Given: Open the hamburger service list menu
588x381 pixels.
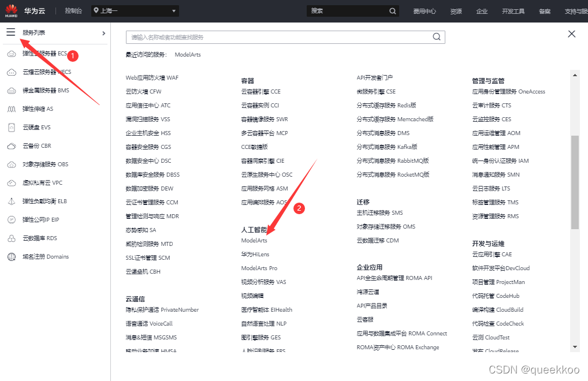Looking at the screenshot, I should coord(10,32).
